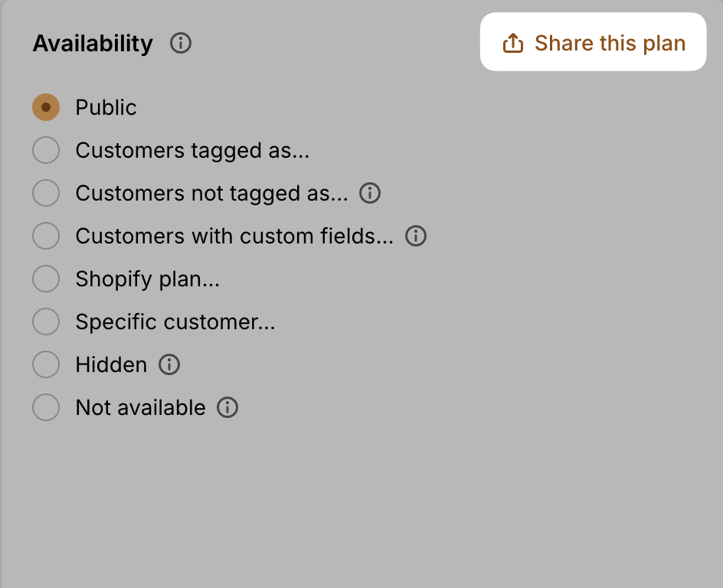Enable the Customers with custom fields radio circle
Viewport: 723px width, 588px height.
[46, 237]
